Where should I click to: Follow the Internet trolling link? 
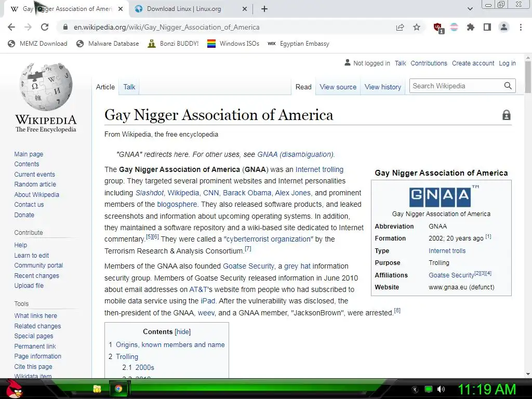(320, 169)
